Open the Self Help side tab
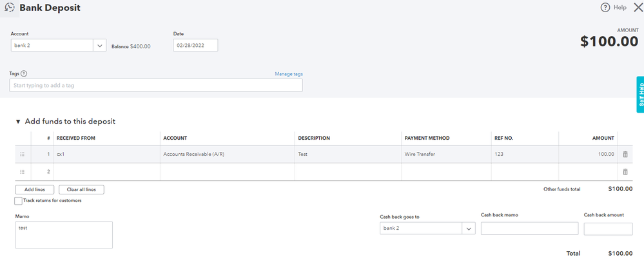The width and height of the screenshot is (644, 271). click(640, 95)
